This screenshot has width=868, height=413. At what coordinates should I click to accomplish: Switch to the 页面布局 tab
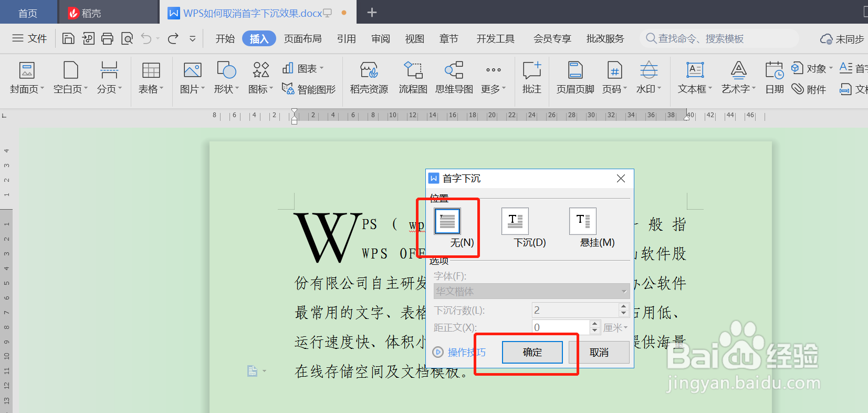pos(303,38)
